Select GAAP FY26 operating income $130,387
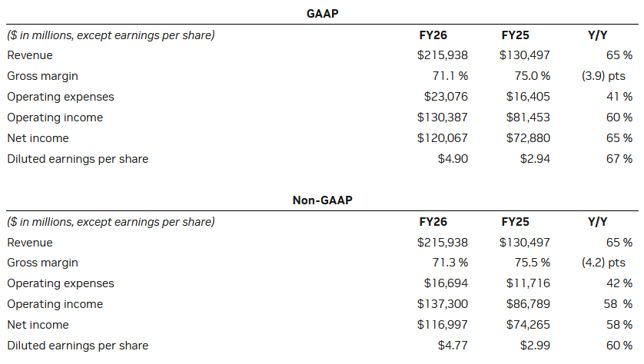 tap(443, 117)
